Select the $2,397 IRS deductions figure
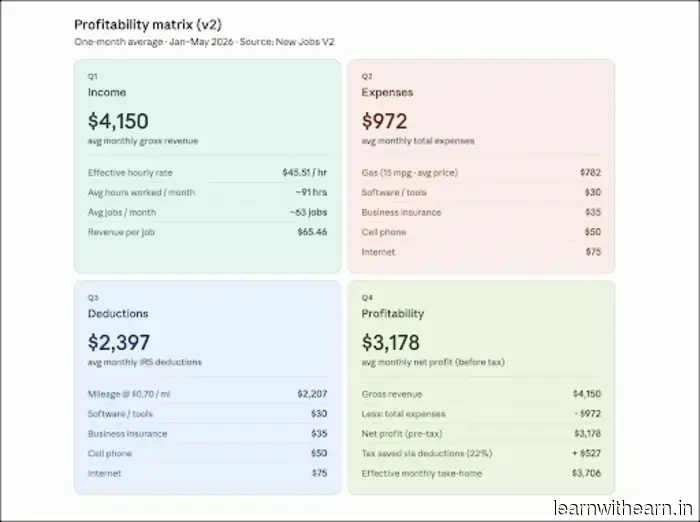 coord(119,342)
